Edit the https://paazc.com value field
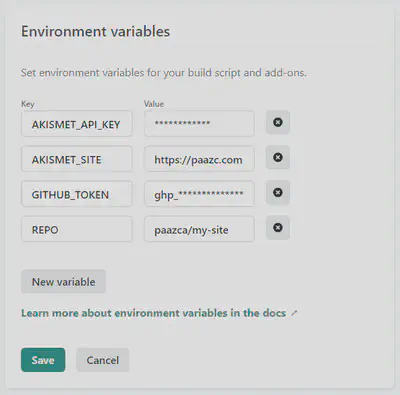Viewport: 400px width, 395px height. tap(199, 159)
